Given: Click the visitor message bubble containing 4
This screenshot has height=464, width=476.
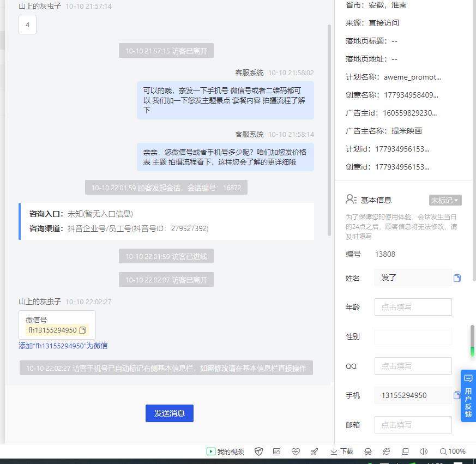Looking at the screenshot, I should [x=28, y=25].
